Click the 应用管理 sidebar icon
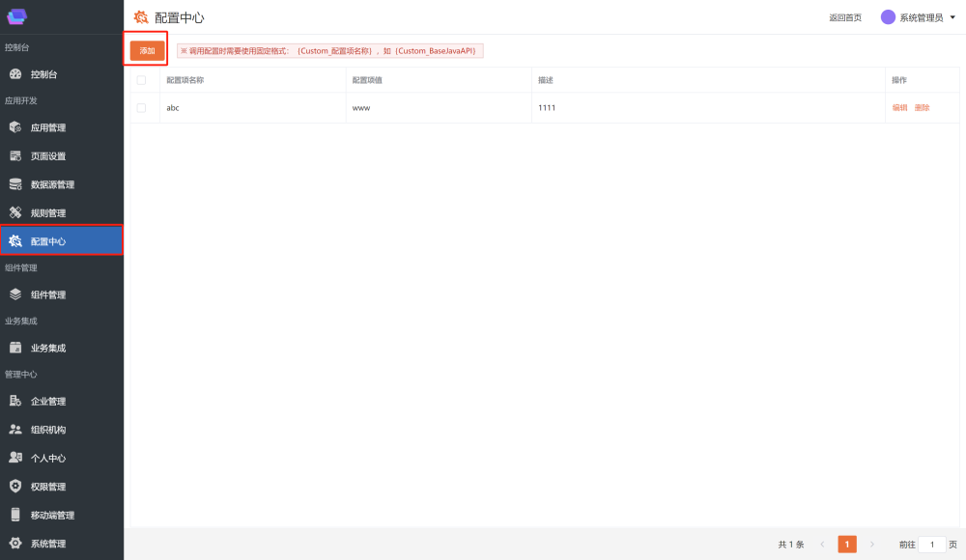The image size is (966, 560). (15, 127)
